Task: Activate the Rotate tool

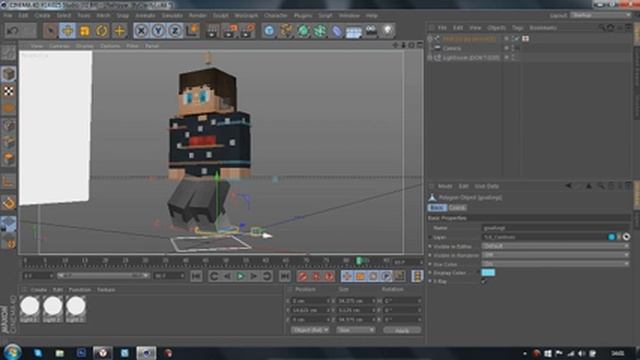Action: click(102, 31)
